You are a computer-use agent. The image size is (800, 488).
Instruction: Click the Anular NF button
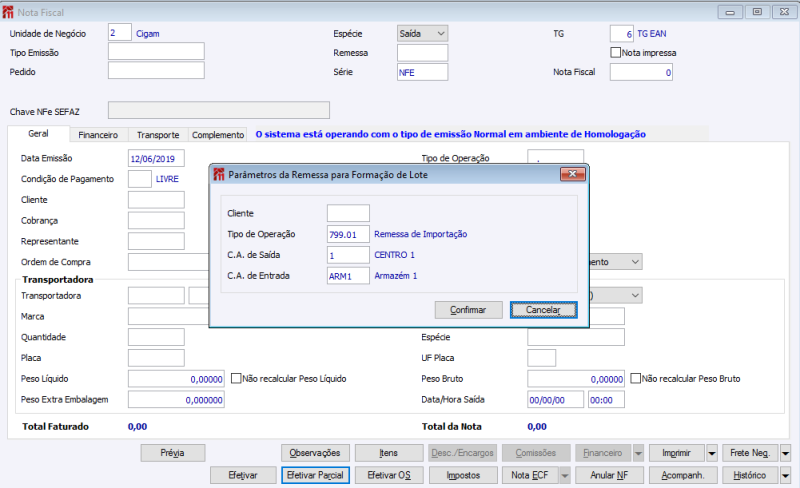pyautogui.click(x=609, y=475)
